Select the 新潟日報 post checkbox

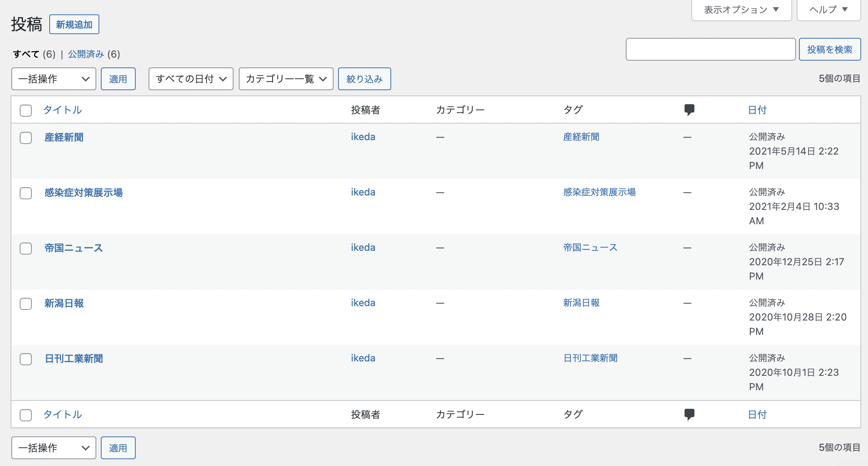[26, 304]
